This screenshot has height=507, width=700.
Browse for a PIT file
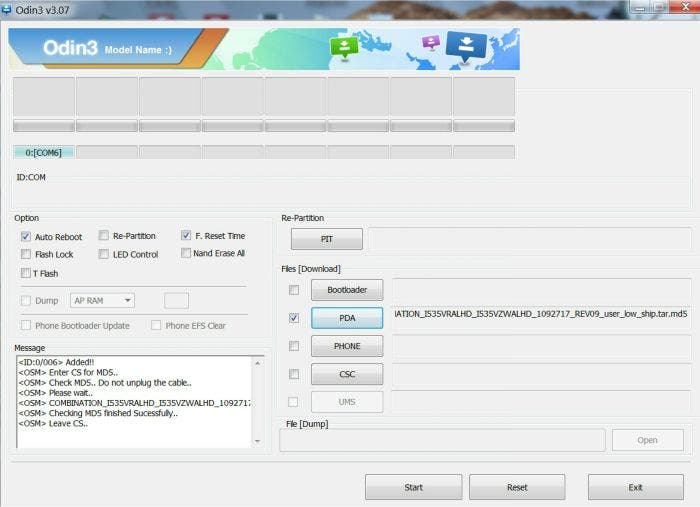tap(326, 239)
